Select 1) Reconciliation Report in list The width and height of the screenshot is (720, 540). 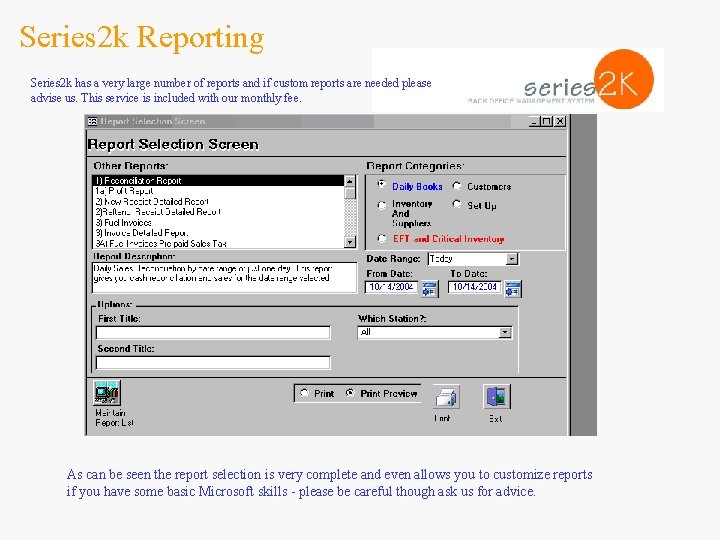(x=218, y=180)
